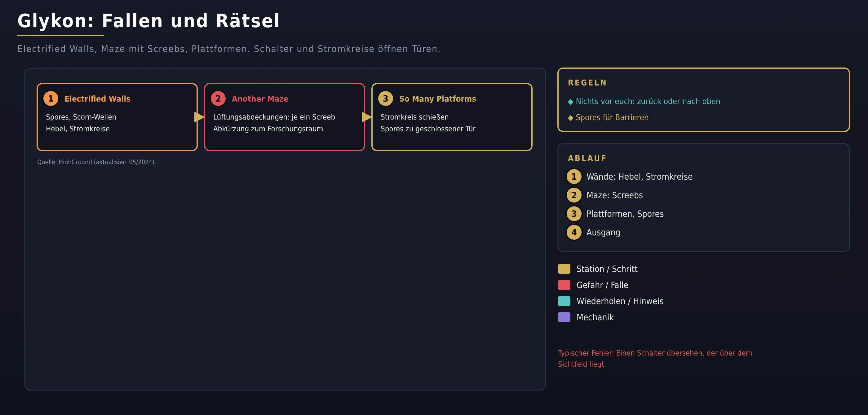Click the arrow pointing into So Many Platforms card
This screenshot has width=868, height=415.
point(367,117)
